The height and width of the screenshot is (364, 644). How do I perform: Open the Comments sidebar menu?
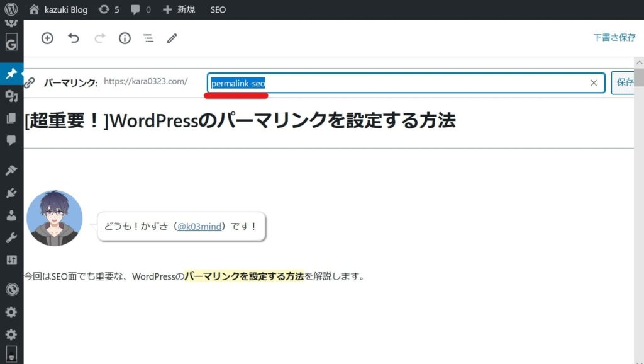[11, 140]
